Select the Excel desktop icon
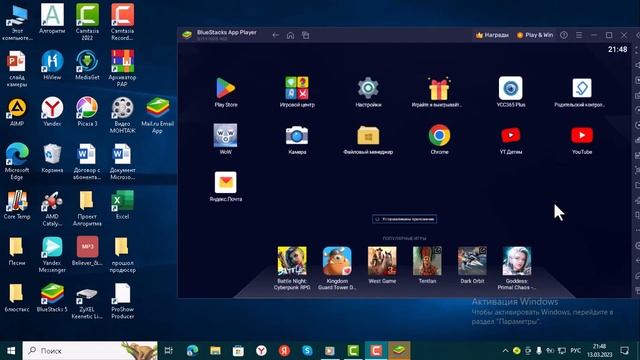 point(122,202)
